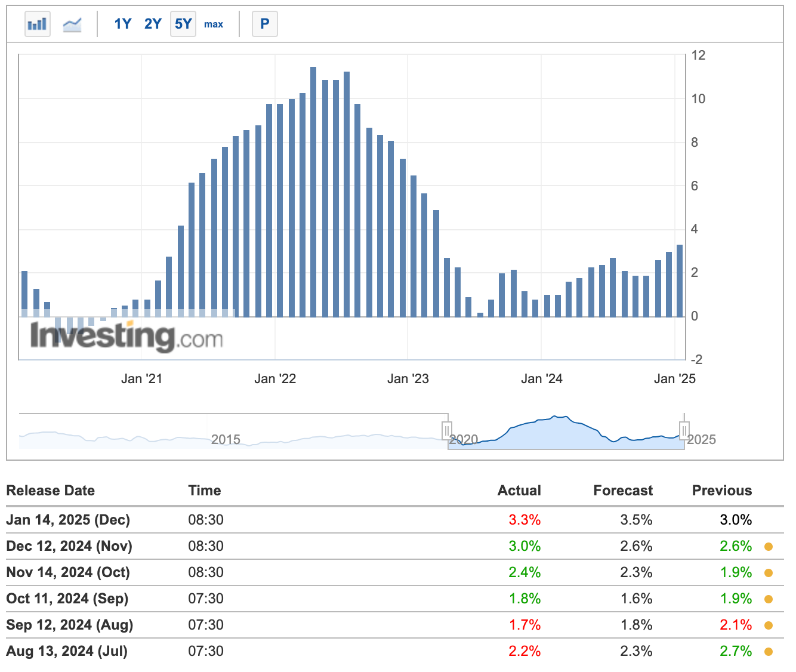Click the P button in chart toolbar
The image size is (796, 672).
click(x=264, y=24)
